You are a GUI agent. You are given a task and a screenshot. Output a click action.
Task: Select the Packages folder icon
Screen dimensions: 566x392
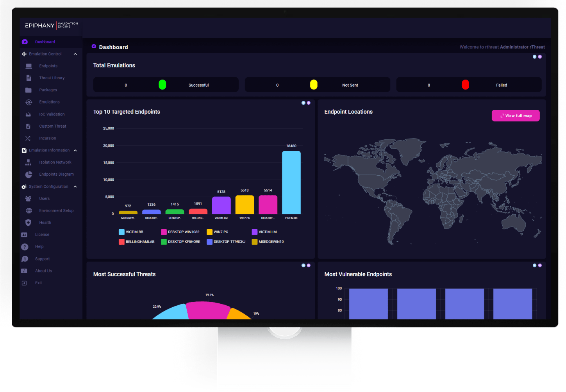pos(29,90)
